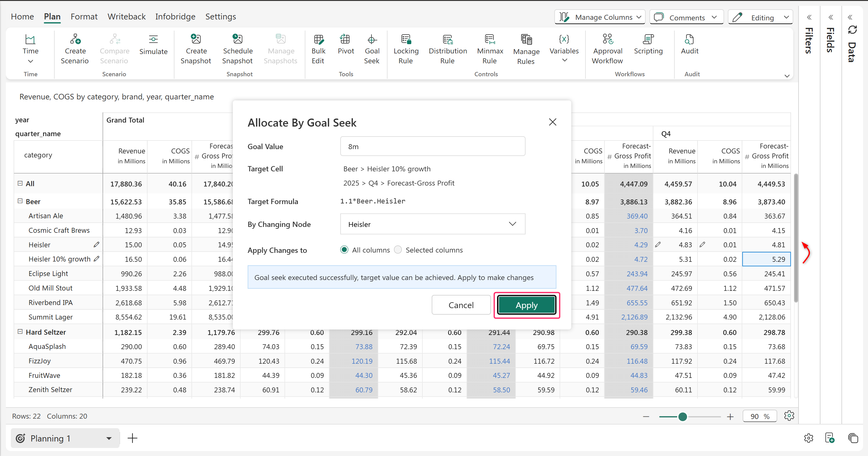
Task: Select the All columns radio option
Action: [344, 249]
